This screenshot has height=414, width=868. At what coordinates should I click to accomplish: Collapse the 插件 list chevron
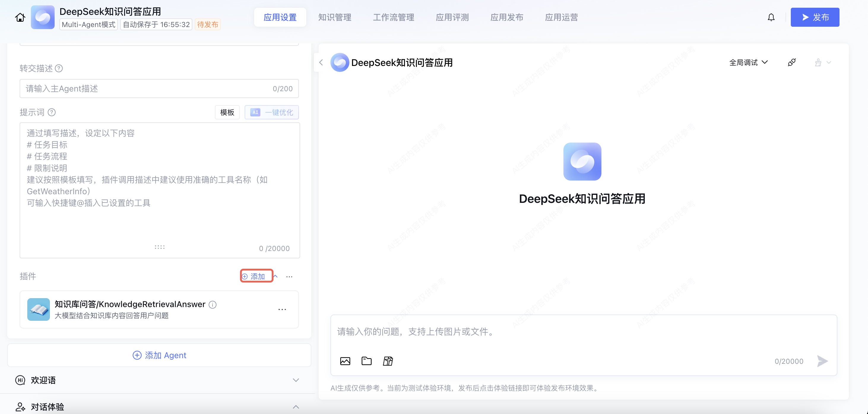276,276
